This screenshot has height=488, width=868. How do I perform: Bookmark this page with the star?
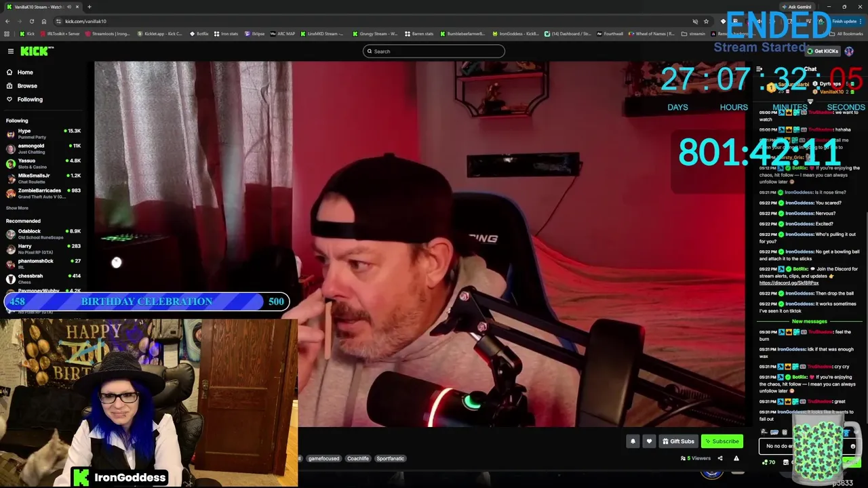[706, 21]
